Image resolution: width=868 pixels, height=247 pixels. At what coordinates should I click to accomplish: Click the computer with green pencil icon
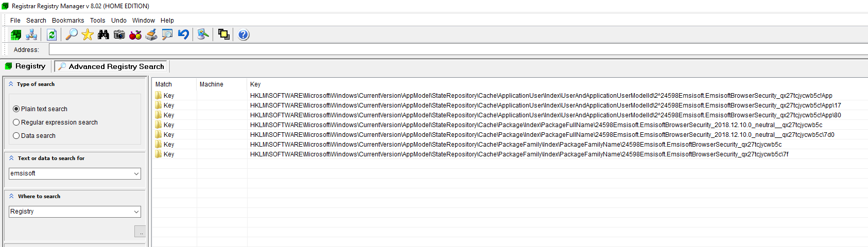pos(203,34)
